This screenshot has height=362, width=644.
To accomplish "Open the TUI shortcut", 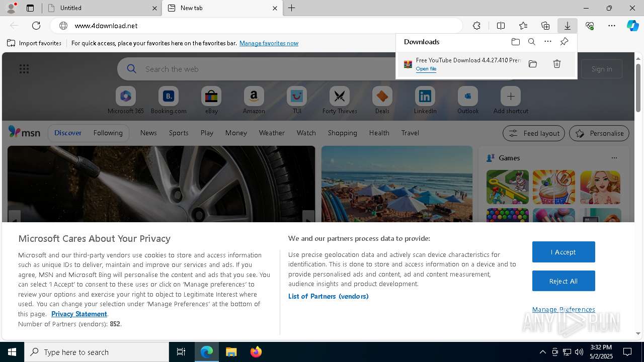I will click(x=297, y=100).
